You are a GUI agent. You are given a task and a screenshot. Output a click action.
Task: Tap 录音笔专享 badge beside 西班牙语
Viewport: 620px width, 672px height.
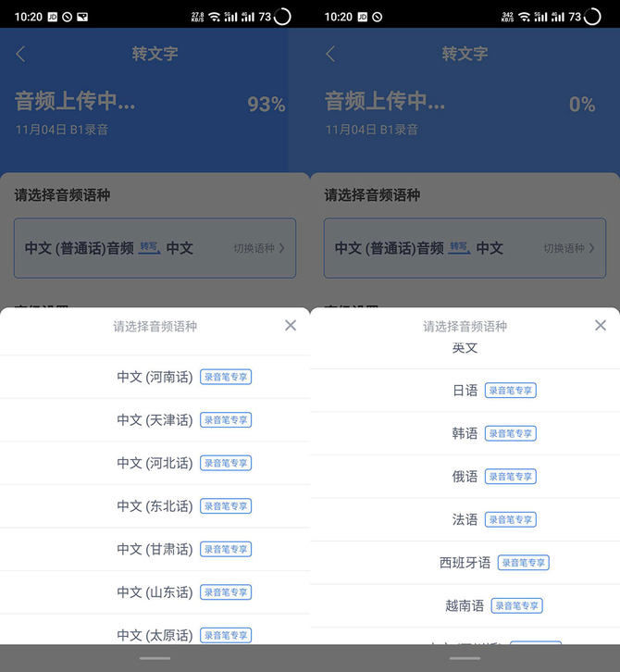coord(523,563)
